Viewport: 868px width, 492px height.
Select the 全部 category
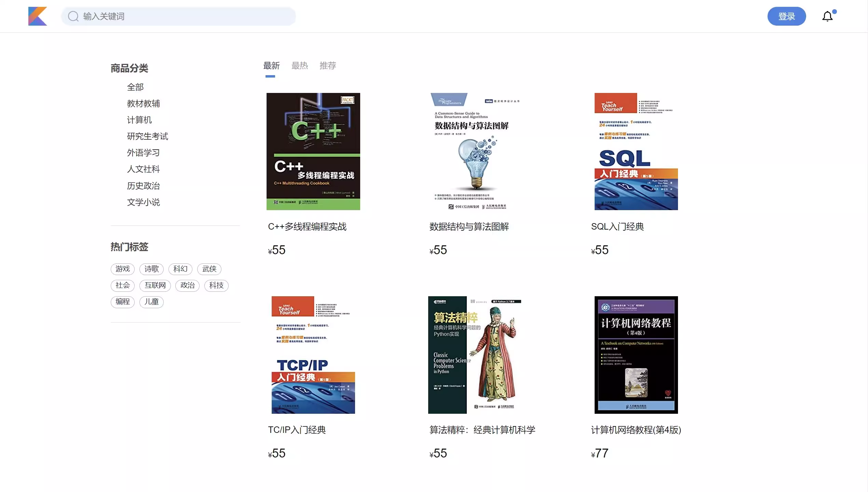tap(135, 87)
